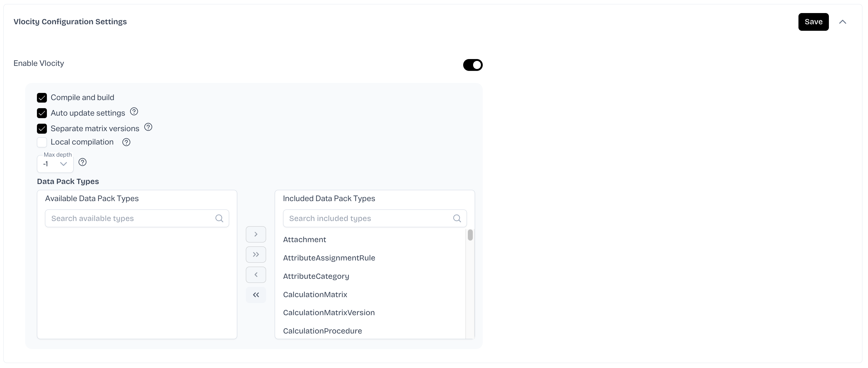Move all types to included list
The width and height of the screenshot is (868, 368).
pos(256,255)
